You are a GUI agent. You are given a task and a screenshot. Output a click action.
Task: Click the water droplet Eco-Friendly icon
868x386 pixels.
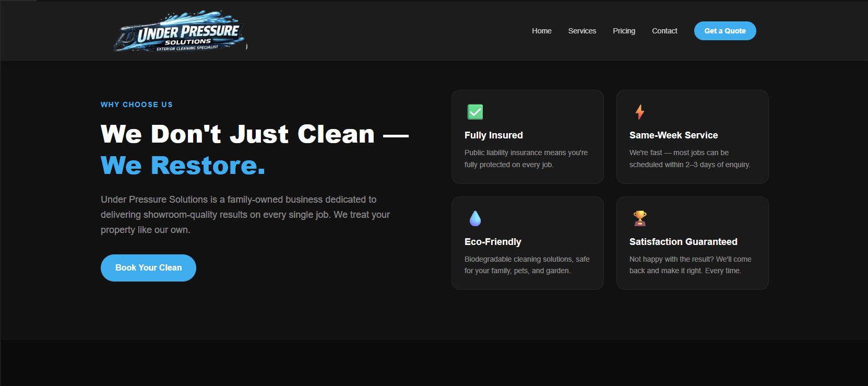(x=475, y=218)
